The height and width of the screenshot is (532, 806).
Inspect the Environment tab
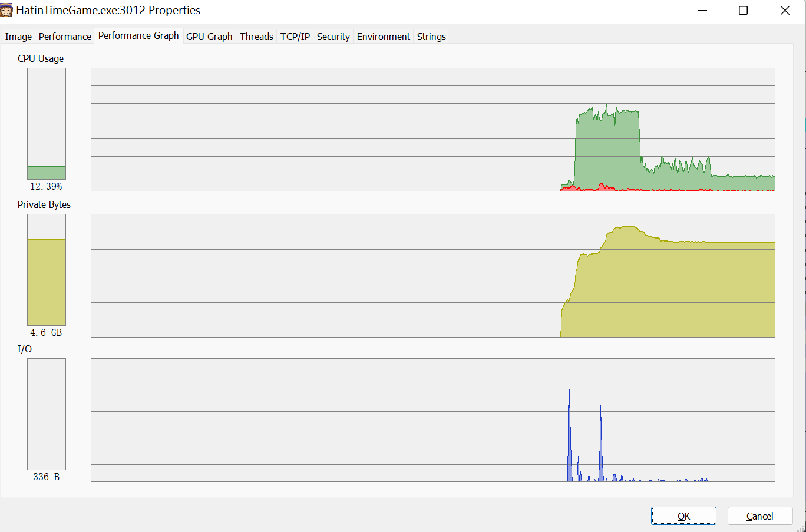point(383,37)
